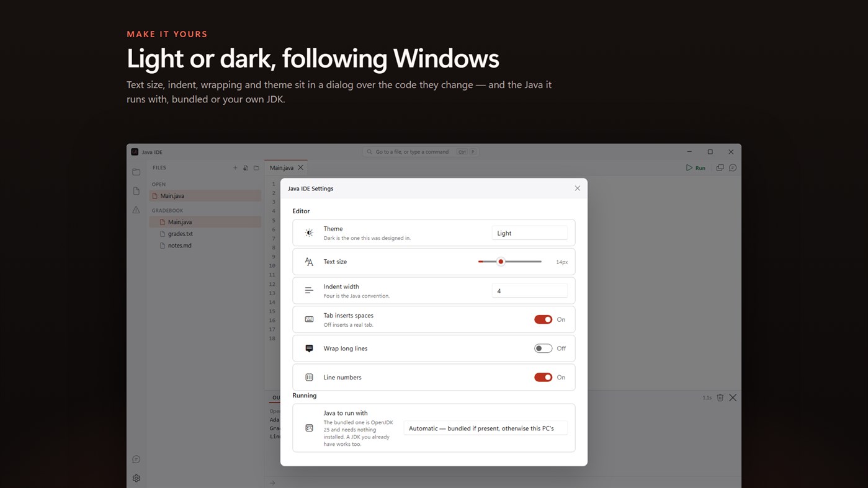Click the Indent width lines icon
868x488 pixels.
[309, 290]
